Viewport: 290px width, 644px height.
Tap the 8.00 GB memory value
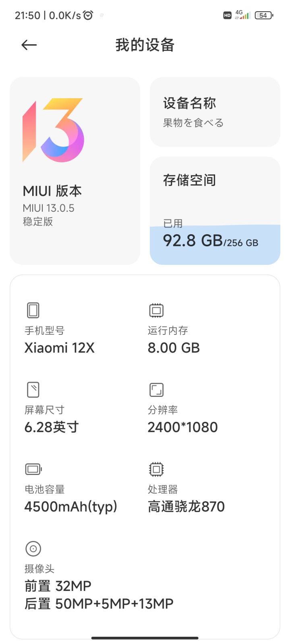click(x=174, y=348)
